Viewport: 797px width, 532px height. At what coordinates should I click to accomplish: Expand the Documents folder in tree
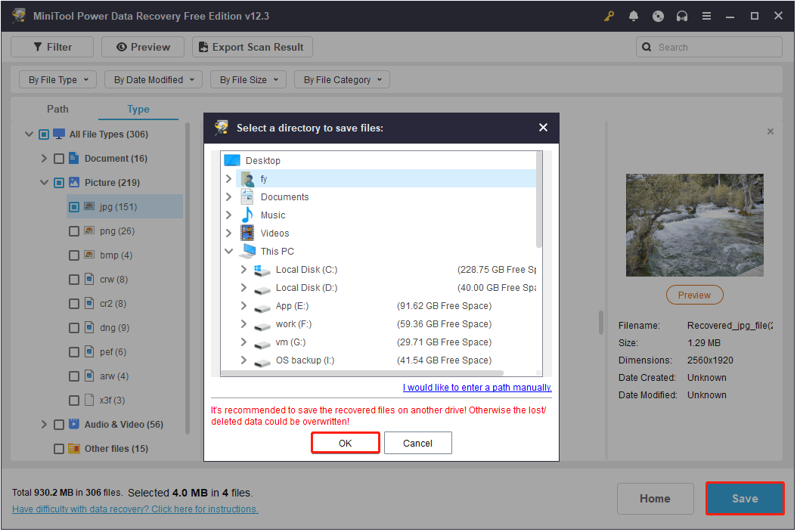pos(228,197)
